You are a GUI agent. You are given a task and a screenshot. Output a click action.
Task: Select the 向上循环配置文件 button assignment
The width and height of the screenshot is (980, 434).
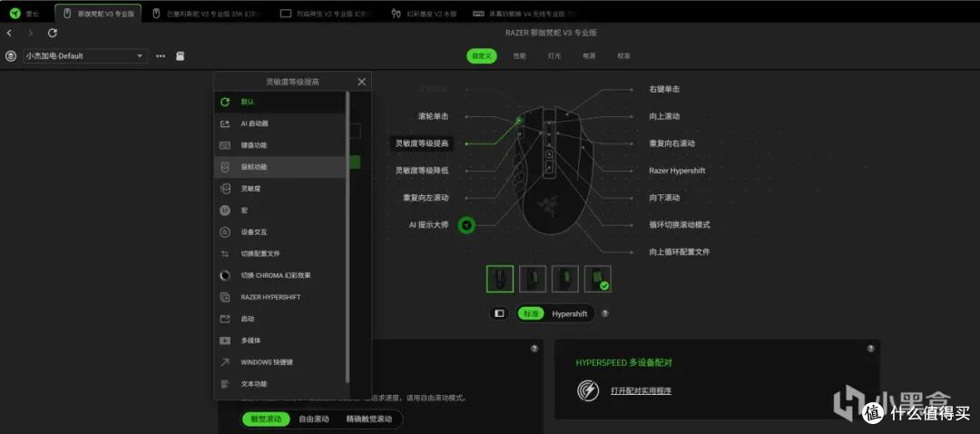(680, 252)
